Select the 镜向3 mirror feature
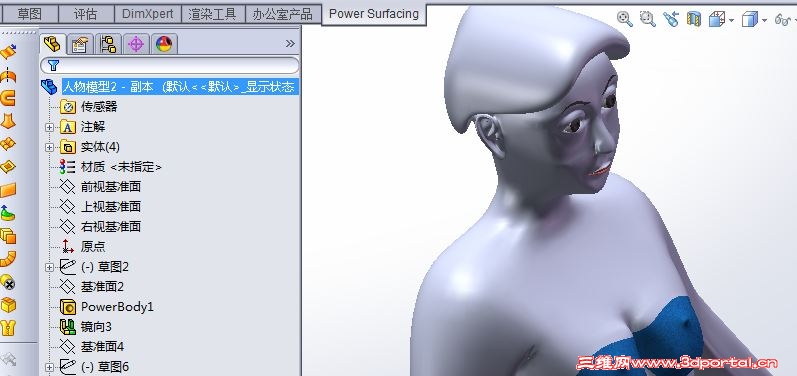 (x=96, y=327)
